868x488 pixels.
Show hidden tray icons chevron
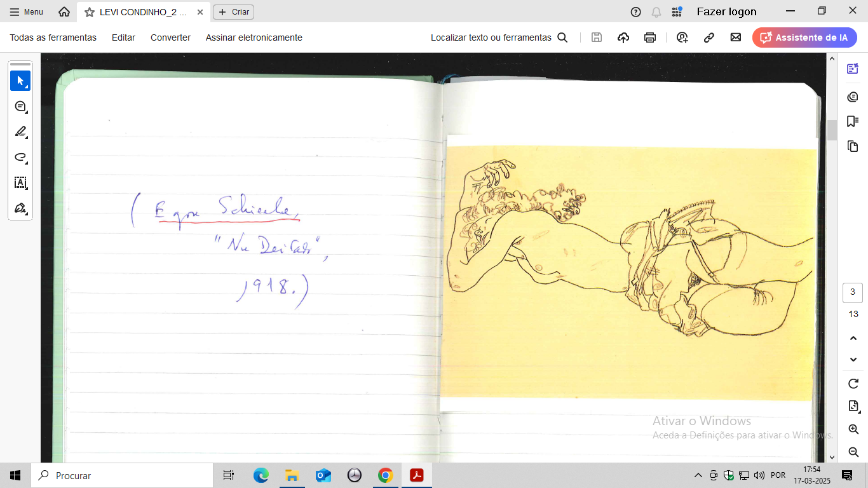(x=698, y=475)
